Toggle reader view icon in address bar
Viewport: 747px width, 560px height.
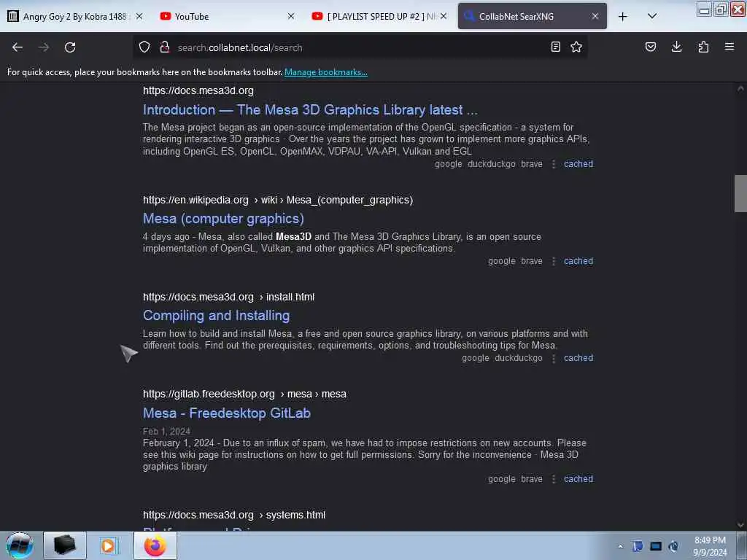(x=555, y=47)
